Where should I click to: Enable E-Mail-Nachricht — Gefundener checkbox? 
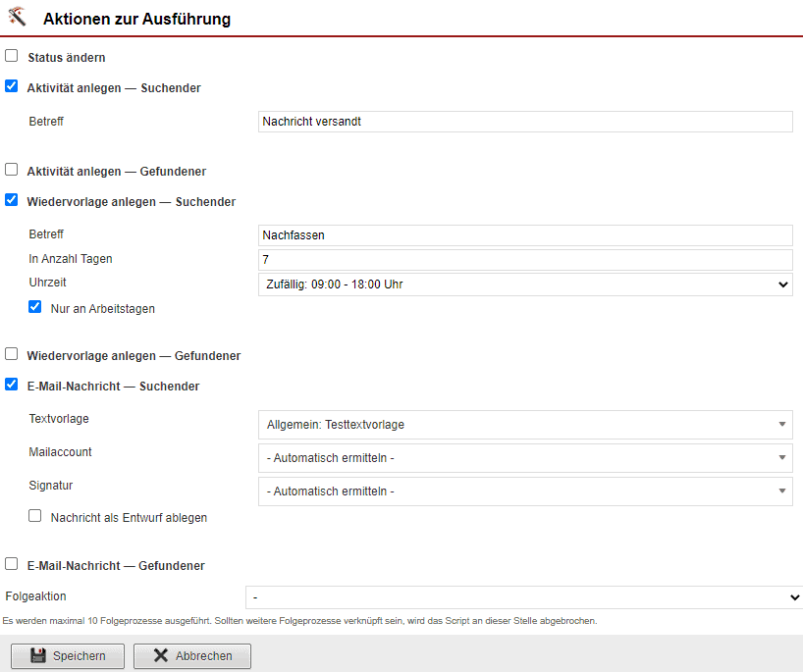[x=12, y=564]
